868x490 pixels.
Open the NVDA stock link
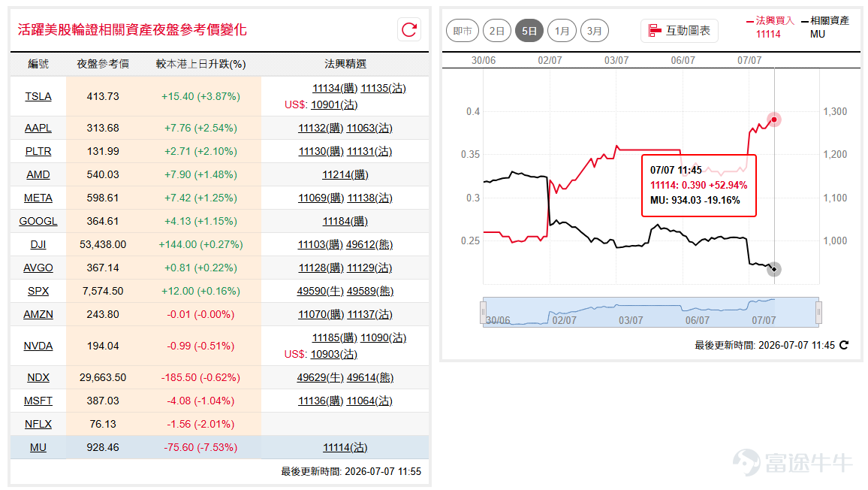coord(38,346)
